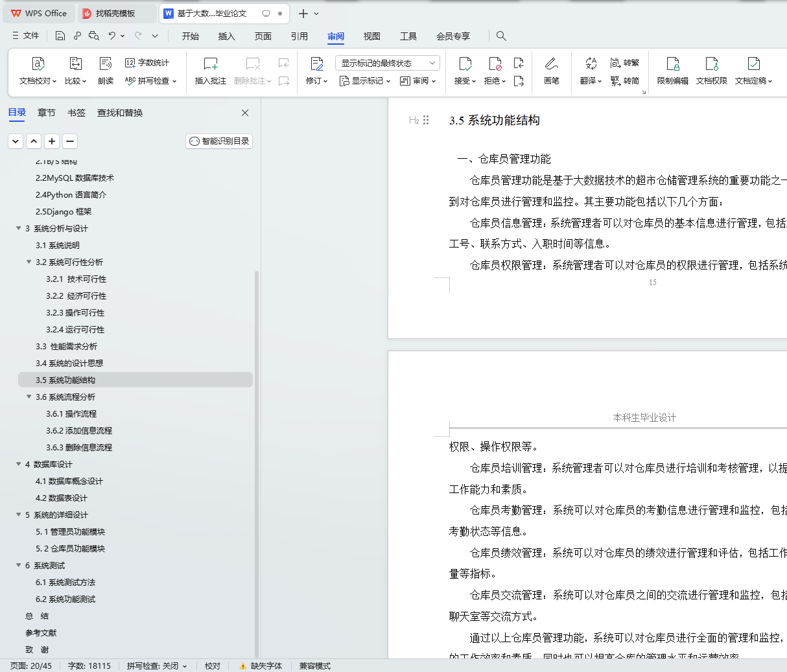Image resolution: width=787 pixels, height=672 pixels.
Task: Switch to the 开始 ribbon tab
Action: tap(191, 36)
